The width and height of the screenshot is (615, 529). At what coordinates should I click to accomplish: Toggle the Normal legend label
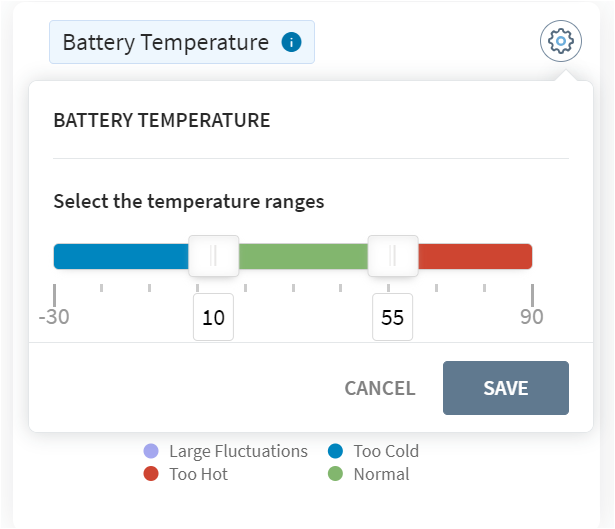(x=381, y=474)
